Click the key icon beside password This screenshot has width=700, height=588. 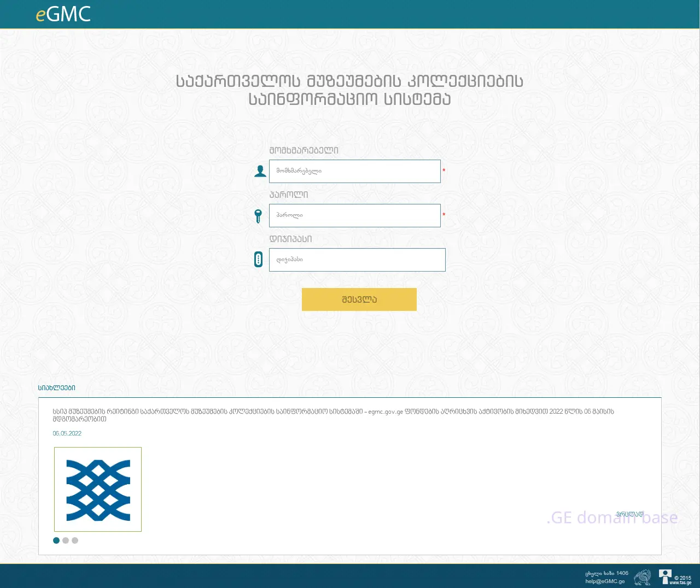[258, 216]
